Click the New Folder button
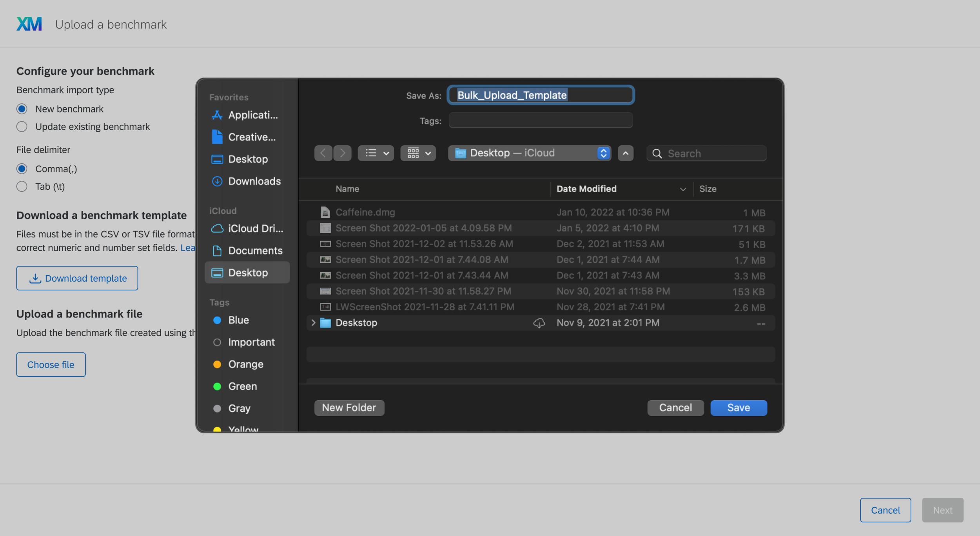 pyautogui.click(x=349, y=408)
